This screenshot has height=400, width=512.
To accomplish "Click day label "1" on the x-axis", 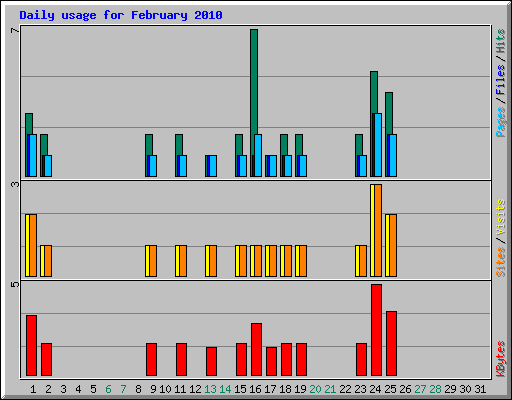I will [x=33, y=389].
